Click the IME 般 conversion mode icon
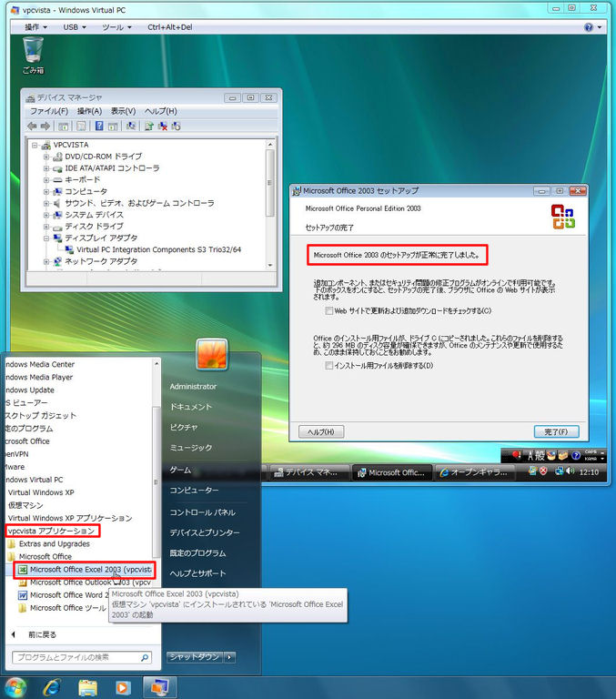The height and width of the screenshot is (699, 616). 540,456
